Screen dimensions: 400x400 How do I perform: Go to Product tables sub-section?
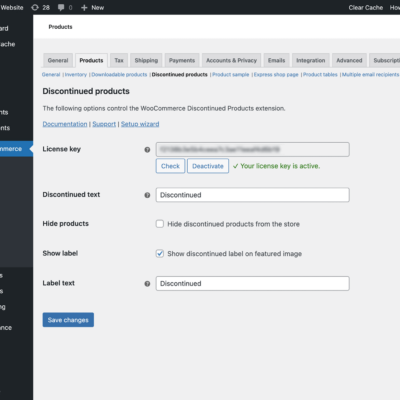(x=320, y=75)
